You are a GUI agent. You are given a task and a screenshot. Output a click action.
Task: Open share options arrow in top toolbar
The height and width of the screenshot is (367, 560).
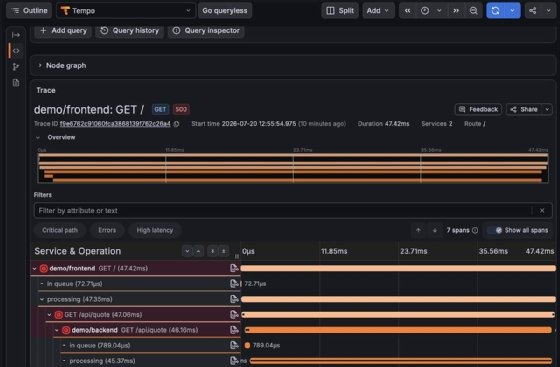(549, 11)
